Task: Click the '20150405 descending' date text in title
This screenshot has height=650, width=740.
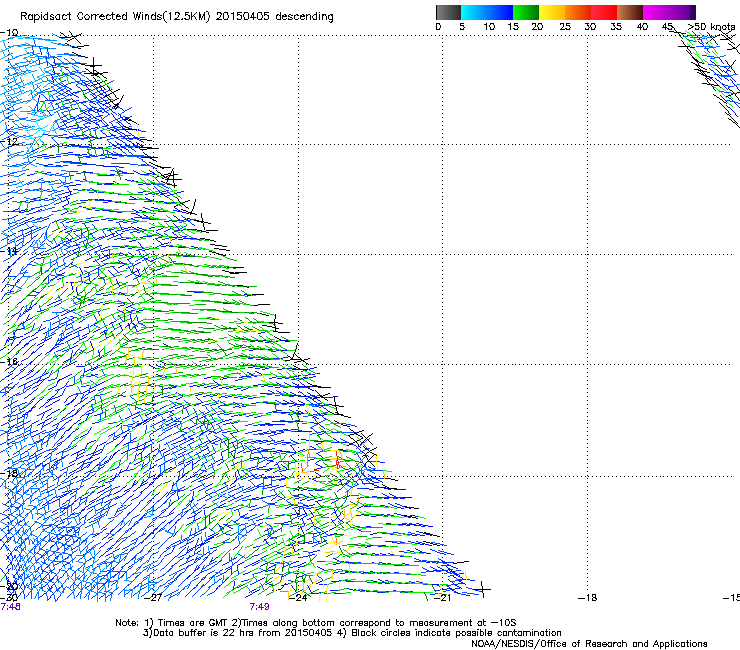Action: [275, 17]
